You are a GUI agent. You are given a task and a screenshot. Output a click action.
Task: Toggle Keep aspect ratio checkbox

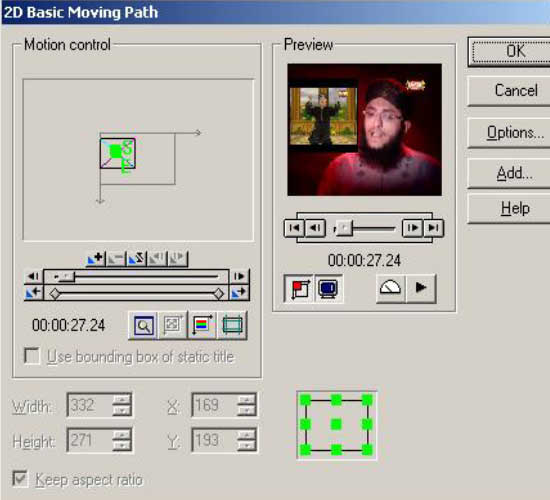[20, 479]
